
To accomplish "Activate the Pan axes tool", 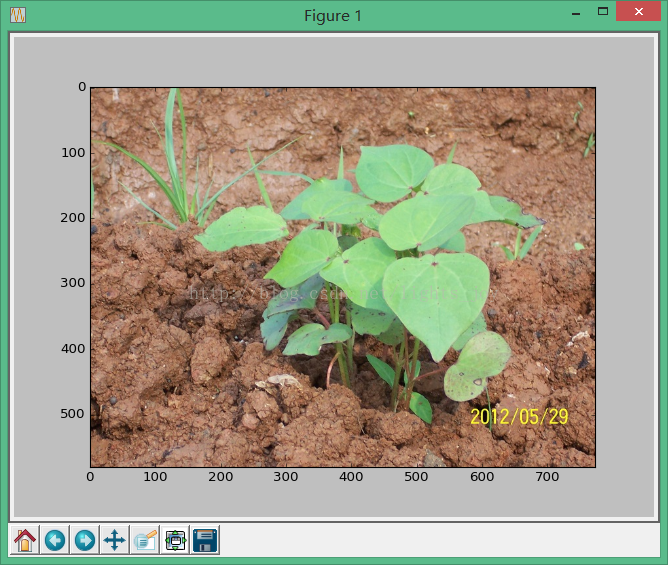I will point(115,540).
